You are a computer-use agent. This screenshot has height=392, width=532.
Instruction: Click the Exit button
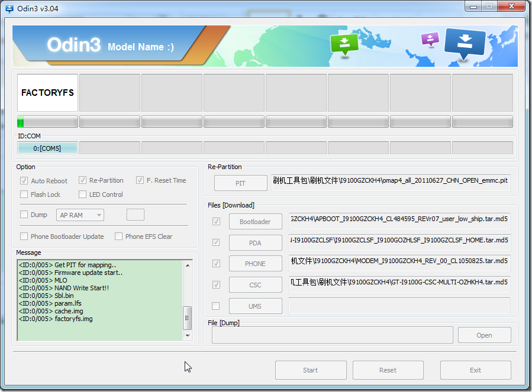tap(476, 370)
